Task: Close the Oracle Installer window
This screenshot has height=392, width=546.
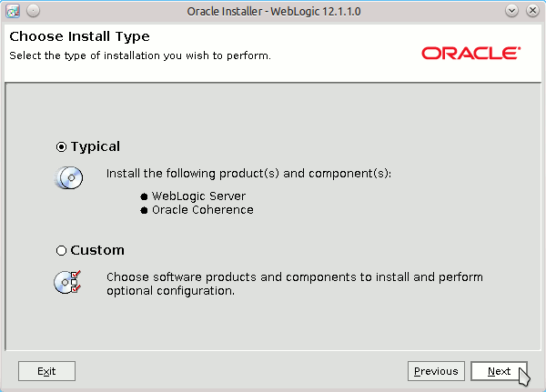Action: pyautogui.click(x=532, y=11)
